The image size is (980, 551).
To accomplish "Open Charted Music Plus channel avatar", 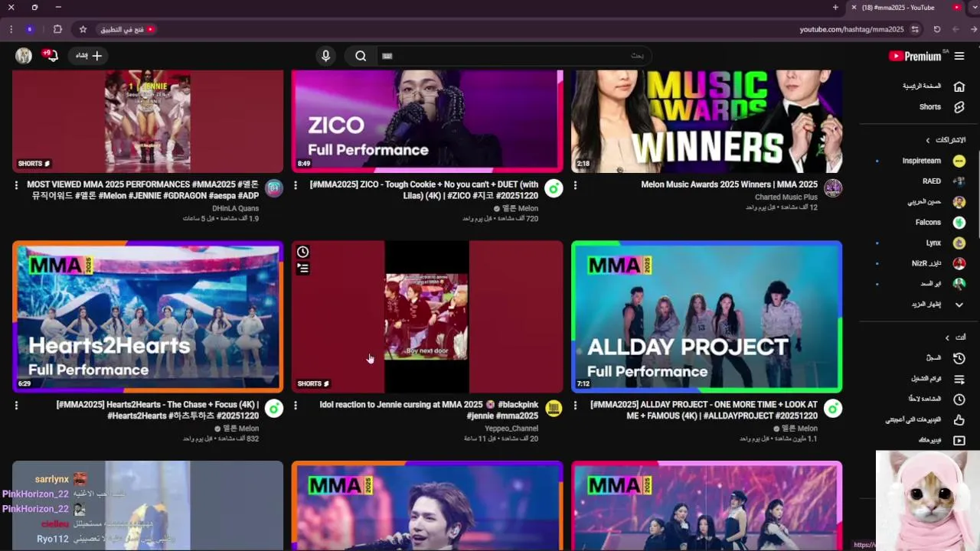I will click(833, 188).
